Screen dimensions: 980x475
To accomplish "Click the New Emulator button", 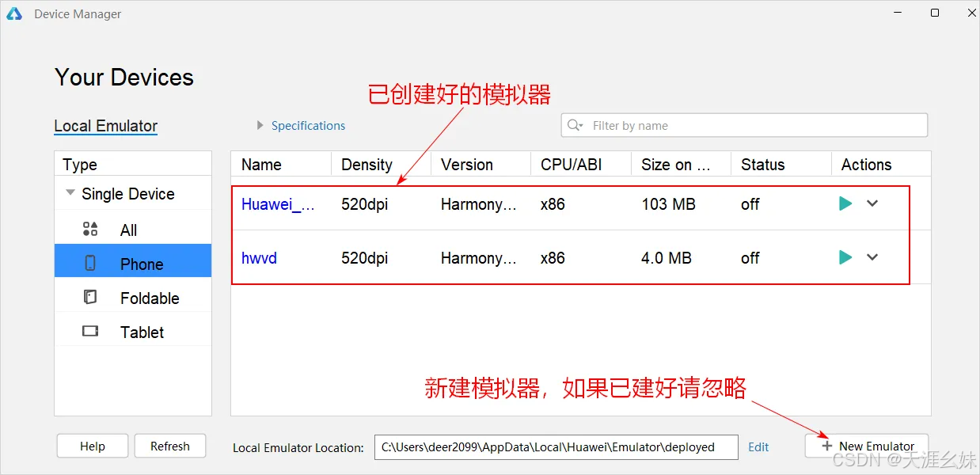I will click(867, 446).
